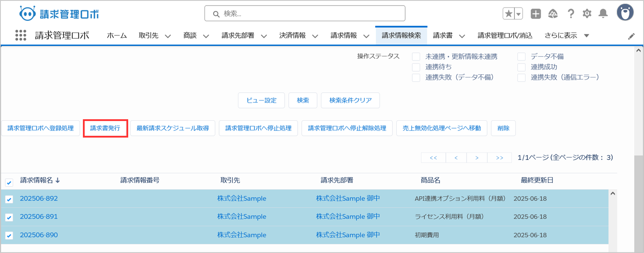Image resolution: width=644 pixels, height=253 pixels.
Task: Click the edit navigation pencil icon
Action: [x=631, y=36]
